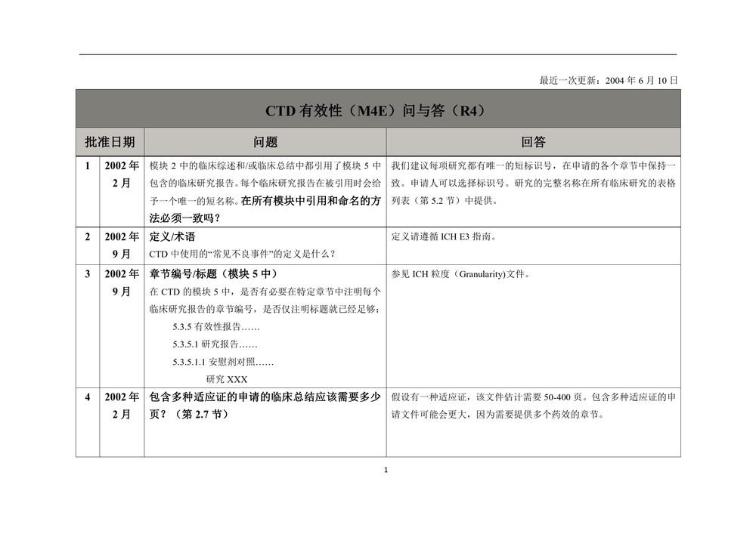Click the line "研究 XXX"
This screenshot has height=534, width=756.
(x=227, y=379)
